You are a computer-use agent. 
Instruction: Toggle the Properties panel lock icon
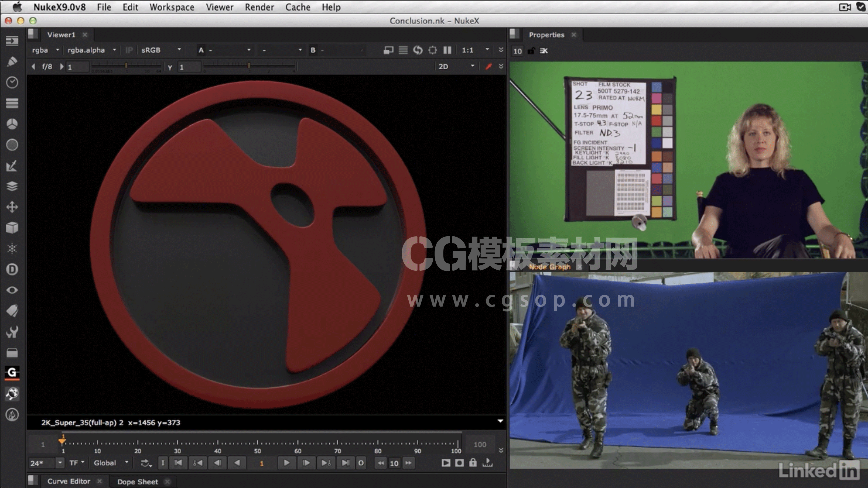531,51
